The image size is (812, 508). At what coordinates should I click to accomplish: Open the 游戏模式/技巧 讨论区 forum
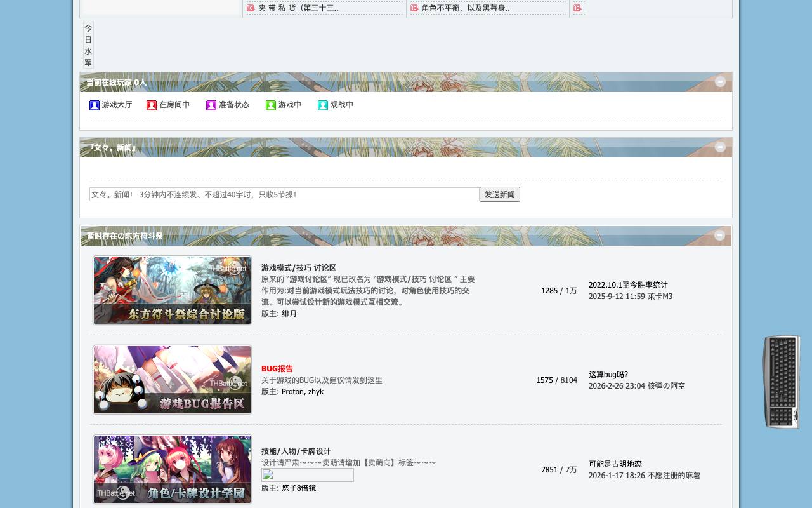(x=299, y=268)
